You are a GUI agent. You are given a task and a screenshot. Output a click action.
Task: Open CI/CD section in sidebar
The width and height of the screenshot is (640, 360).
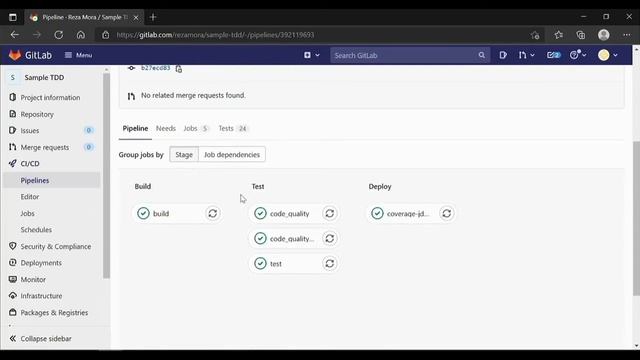click(x=30, y=164)
